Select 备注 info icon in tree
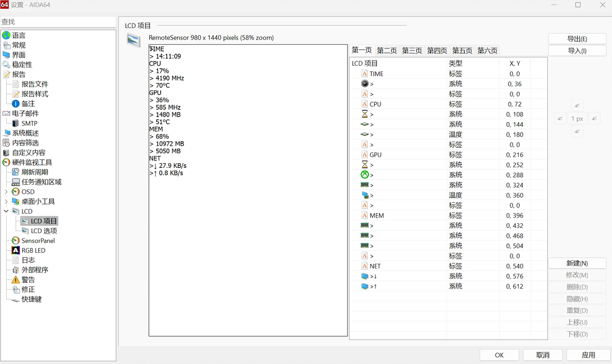Viewport: 612px width, 364px height. coord(15,104)
